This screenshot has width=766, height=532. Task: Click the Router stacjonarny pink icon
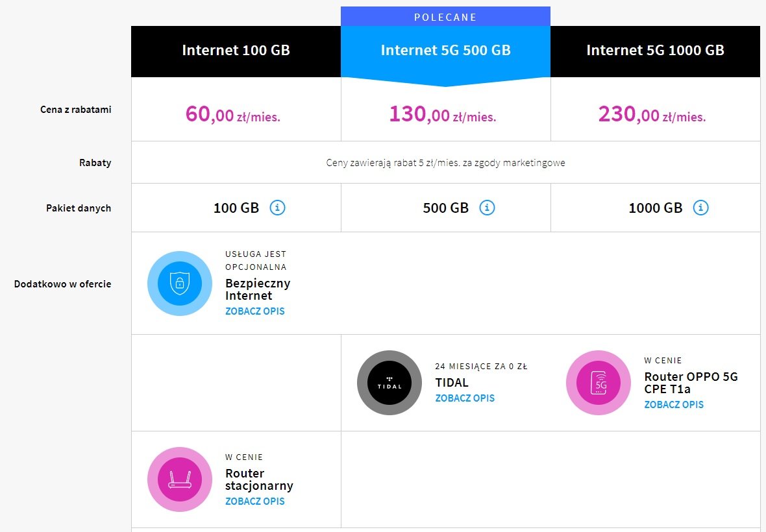point(180,479)
